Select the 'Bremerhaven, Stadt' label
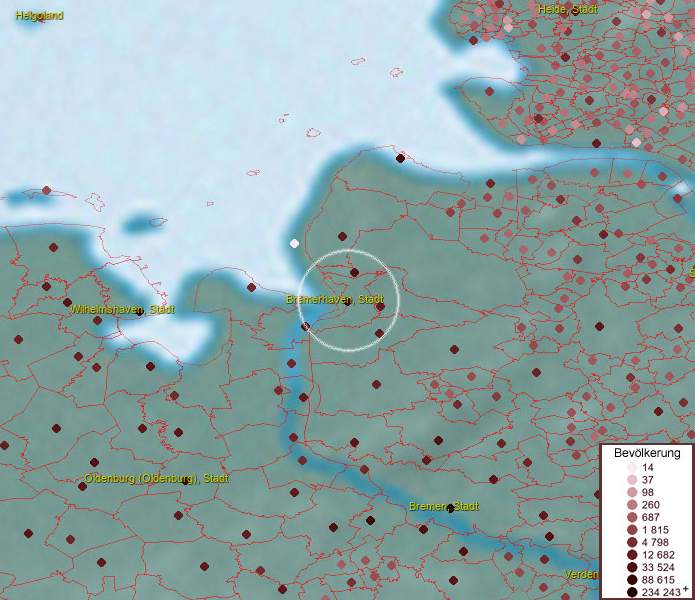The height and width of the screenshot is (600, 695). click(x=335, y=299)
